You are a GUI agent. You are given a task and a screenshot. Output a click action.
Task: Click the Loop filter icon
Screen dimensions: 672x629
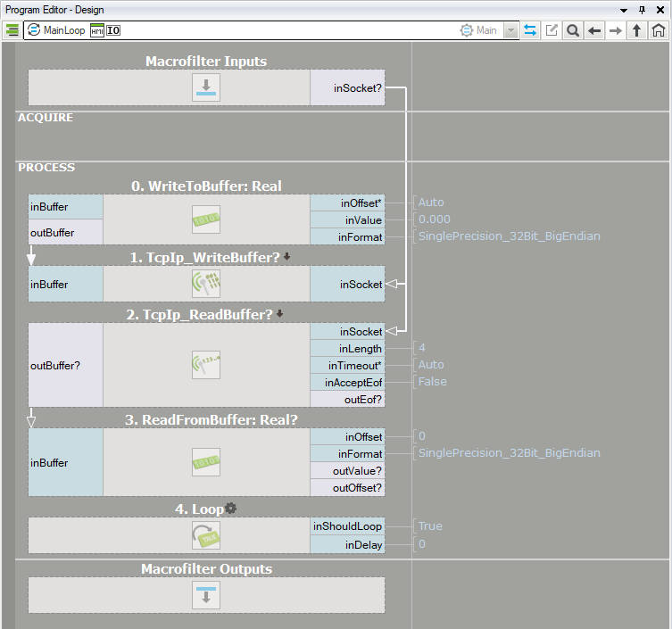[206, 535]
